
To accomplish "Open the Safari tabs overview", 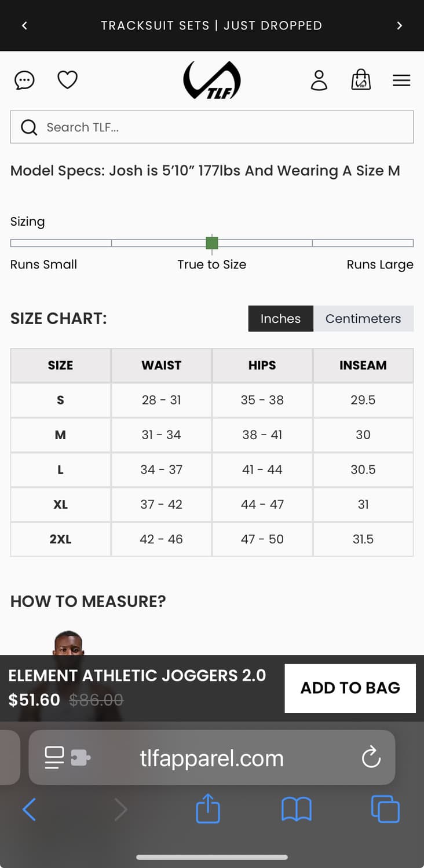I will (x=385, y=809).
